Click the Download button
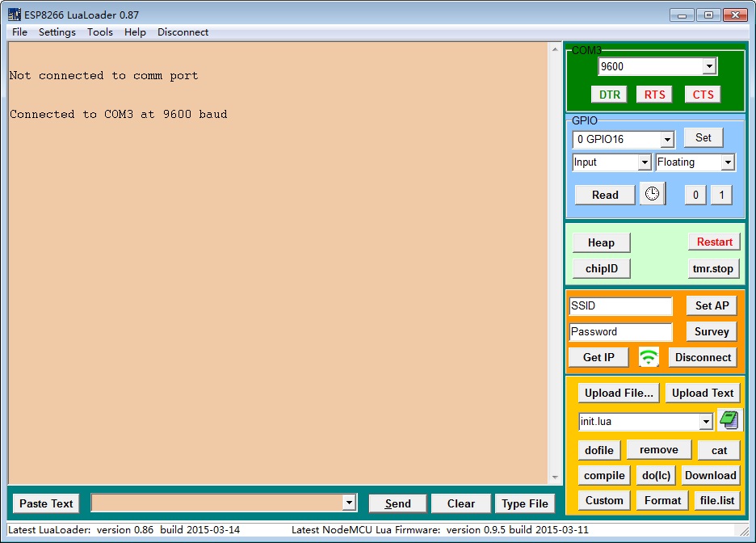The height and width of the screenshot is (543, 756). click(710, 475)
